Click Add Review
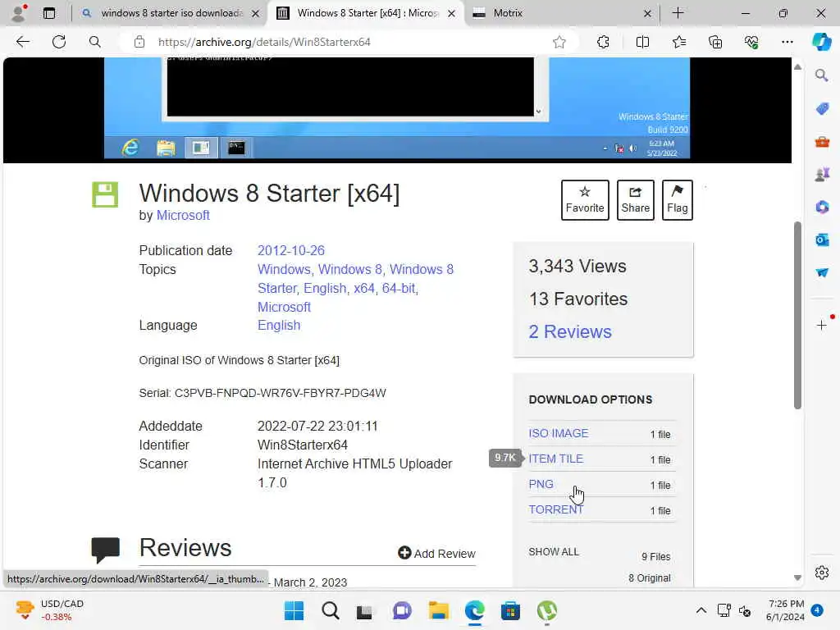Viewport: 840px width, 630px height. [x=436, y=554]
